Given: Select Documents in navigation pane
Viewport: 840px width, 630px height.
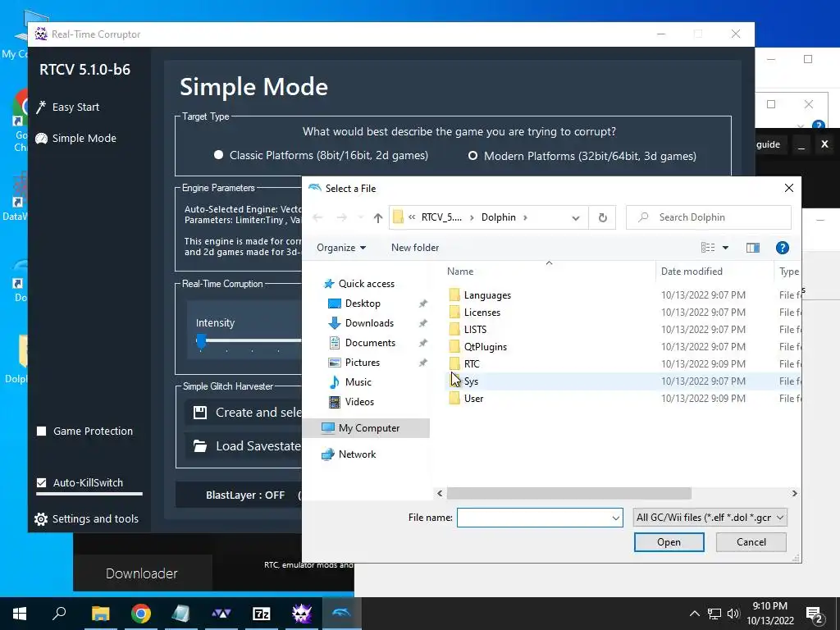Looking at the screenshot, I should click(x=370, y=343).
